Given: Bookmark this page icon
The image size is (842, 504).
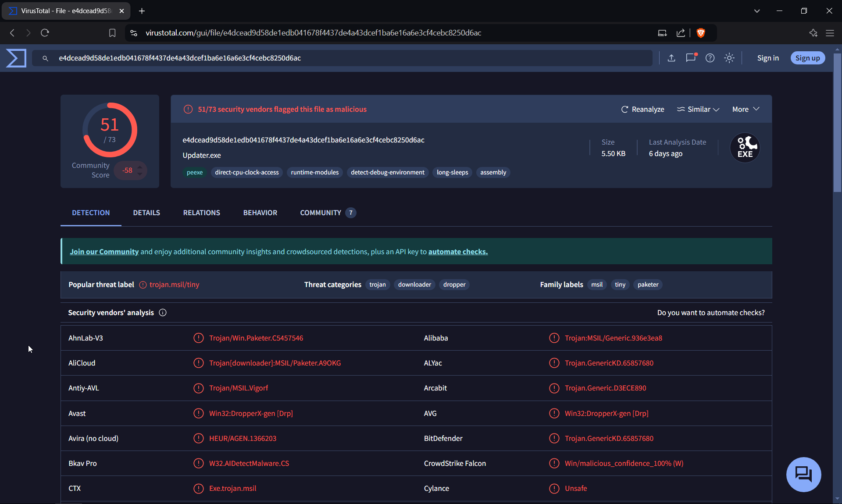Looking at the screenshot, I should tap(112, 33).
